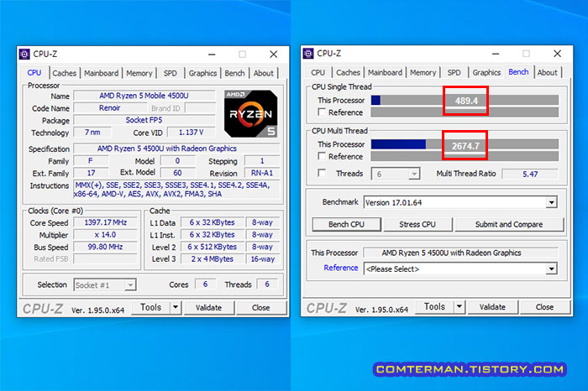The height and width of the screenshot is (391, 588).
Task: Select CPU tab in left CPU-Z window
Action: (34, 73)
